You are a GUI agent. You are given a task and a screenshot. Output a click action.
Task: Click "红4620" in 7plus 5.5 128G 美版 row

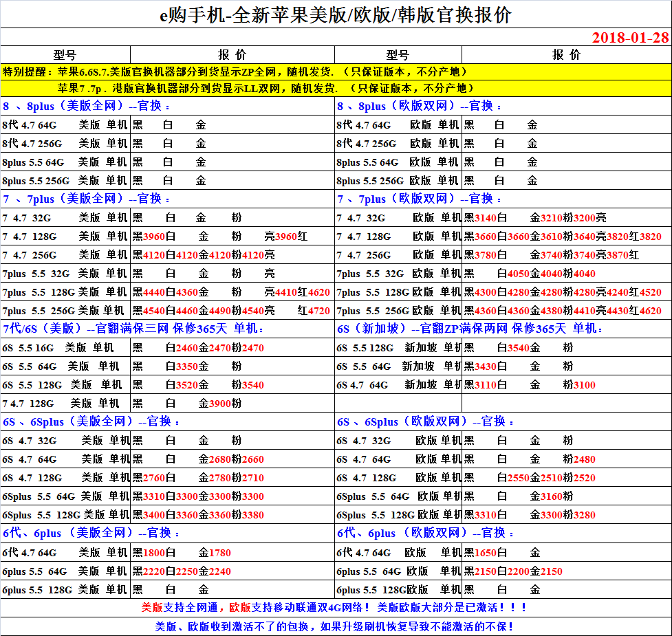[x=314, y=292]
